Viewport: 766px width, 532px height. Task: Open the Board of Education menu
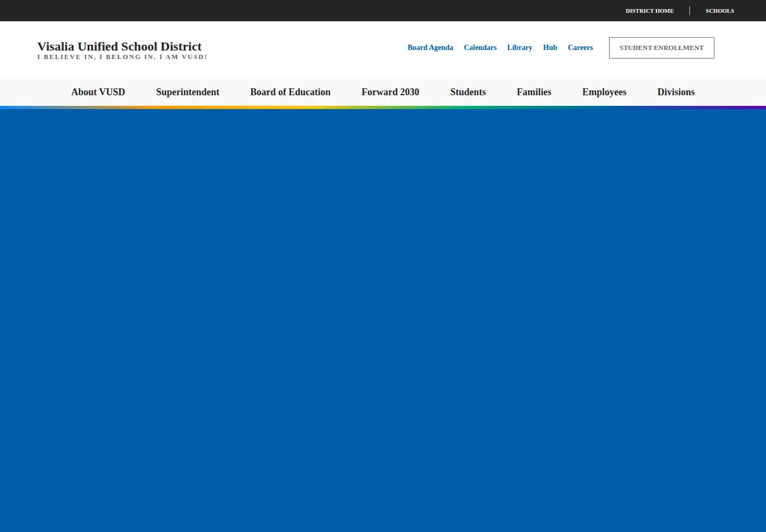click(x=290, y=92)
